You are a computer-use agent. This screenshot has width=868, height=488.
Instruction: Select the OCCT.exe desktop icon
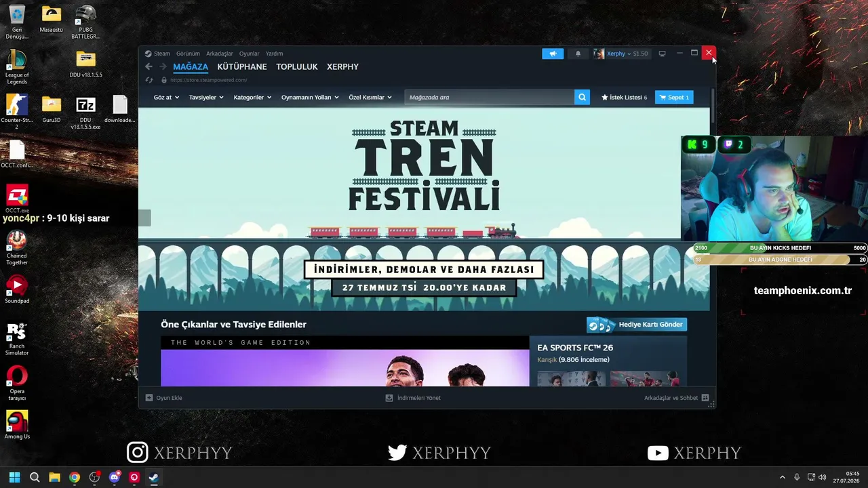(x=17, y=199)
